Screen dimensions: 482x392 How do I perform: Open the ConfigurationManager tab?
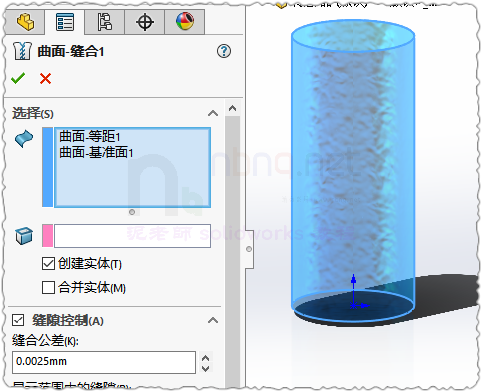[105, 22]
